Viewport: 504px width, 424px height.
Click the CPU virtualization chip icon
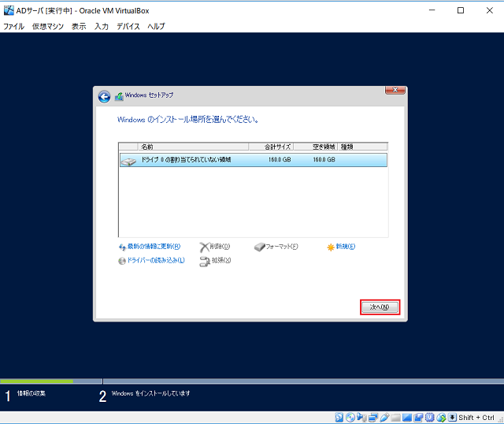430,417
